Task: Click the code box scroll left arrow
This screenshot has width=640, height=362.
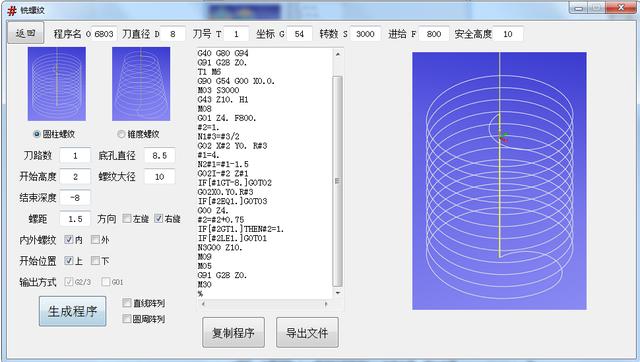Action: [x=203, y=304]
